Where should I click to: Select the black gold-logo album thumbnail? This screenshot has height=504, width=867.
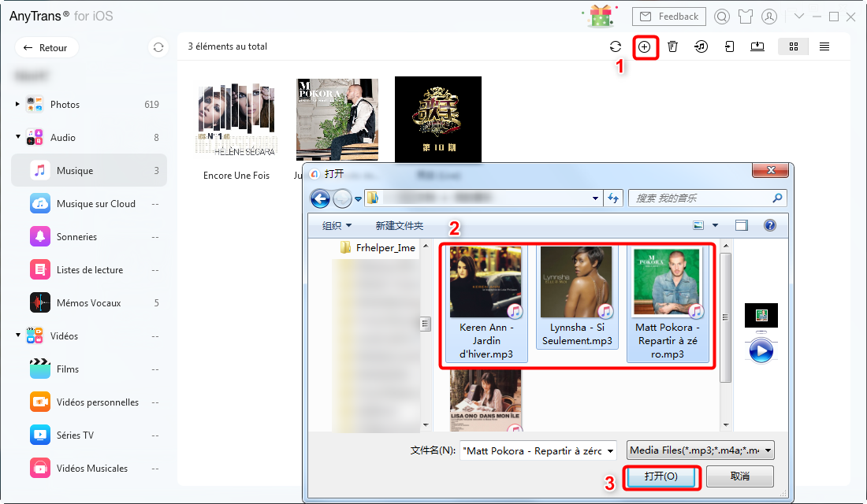(438, 120)
